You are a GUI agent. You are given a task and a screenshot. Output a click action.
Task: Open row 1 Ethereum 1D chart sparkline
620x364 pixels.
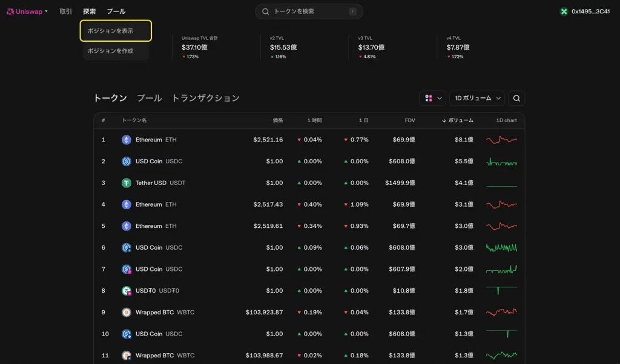(501, 140)
